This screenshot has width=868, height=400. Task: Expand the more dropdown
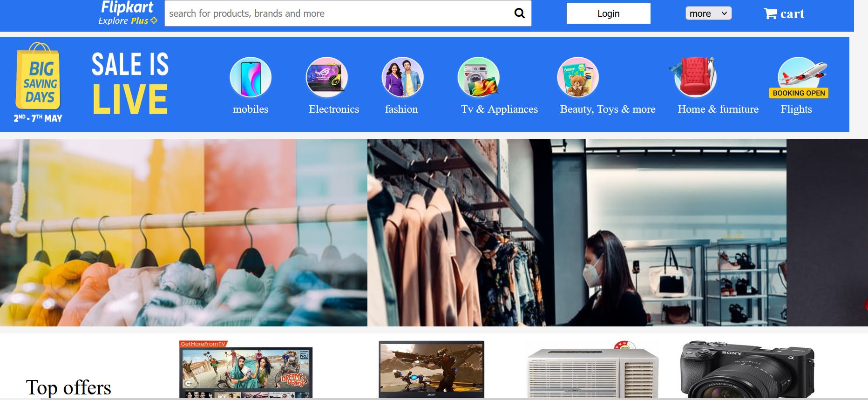(x=708, y=14)
